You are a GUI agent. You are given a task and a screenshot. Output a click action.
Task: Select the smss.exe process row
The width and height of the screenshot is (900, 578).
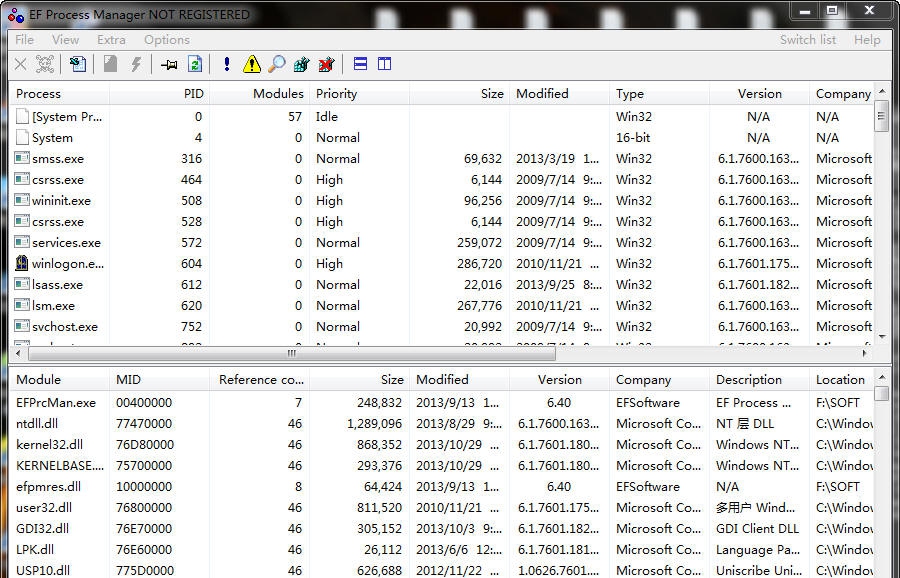pos(60,158)
